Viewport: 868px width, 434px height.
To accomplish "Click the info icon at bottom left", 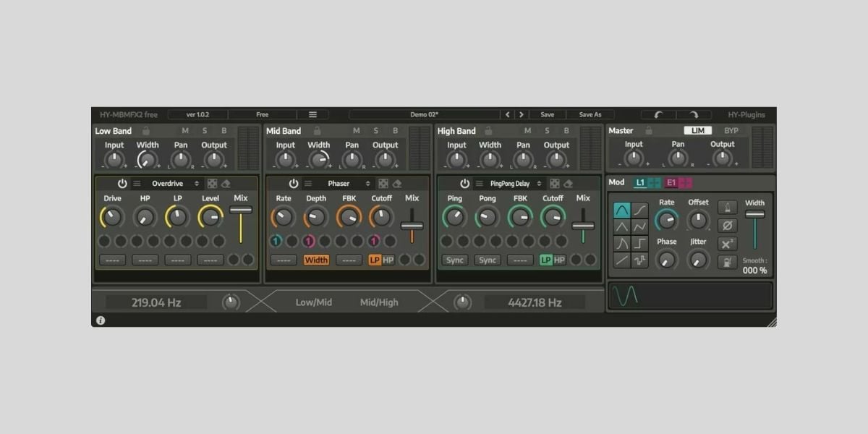I will click(x=101, y=320).
